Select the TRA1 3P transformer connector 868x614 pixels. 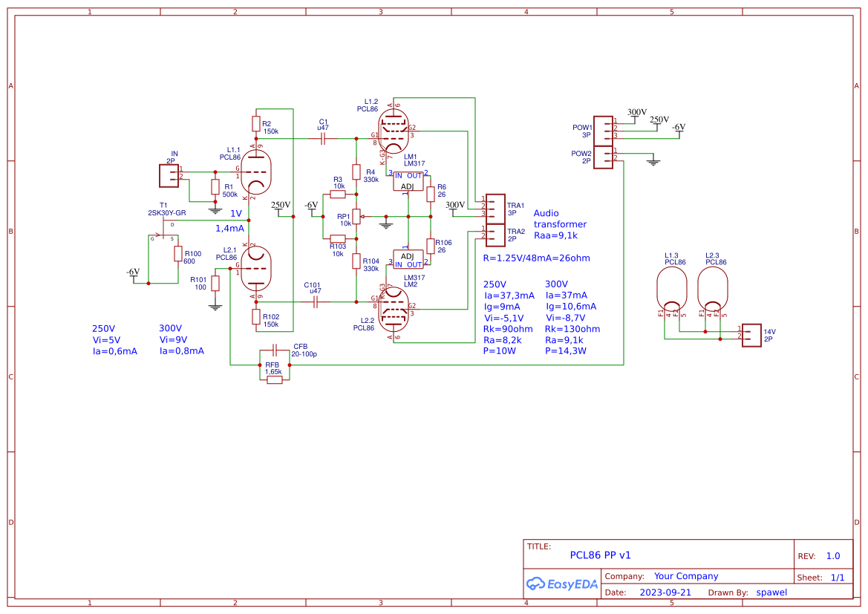tap(496, 210)
